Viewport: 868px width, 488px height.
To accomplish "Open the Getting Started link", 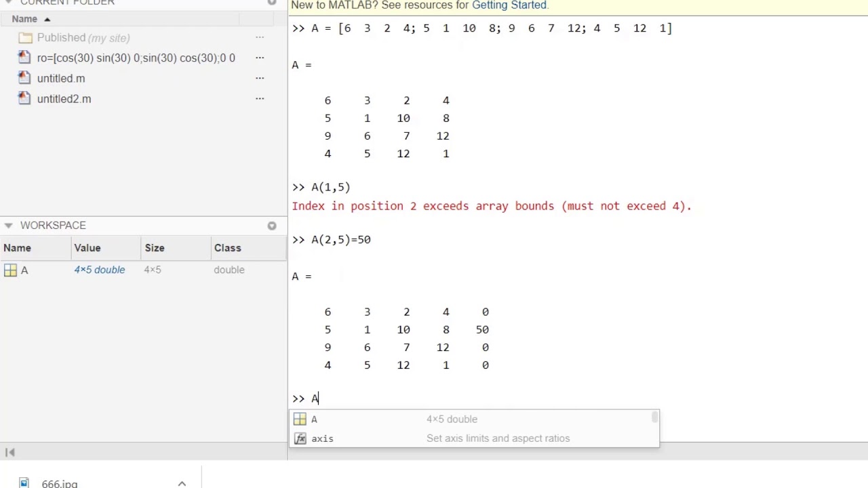I will (509, 5).
